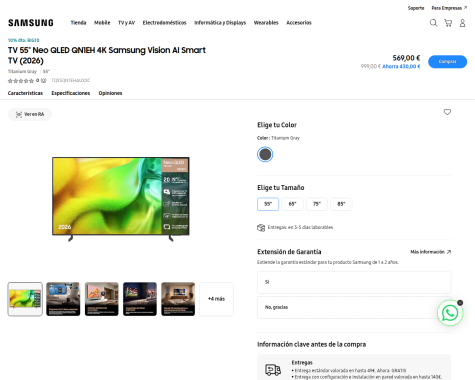Image resolution: width=475 pixels, height=380 pixels.
Task: Open 'Más información' warranty link
Action: coord(430,252)
